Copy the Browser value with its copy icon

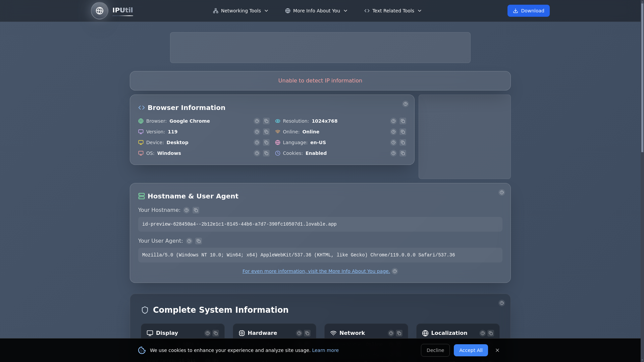pos(266,121)
